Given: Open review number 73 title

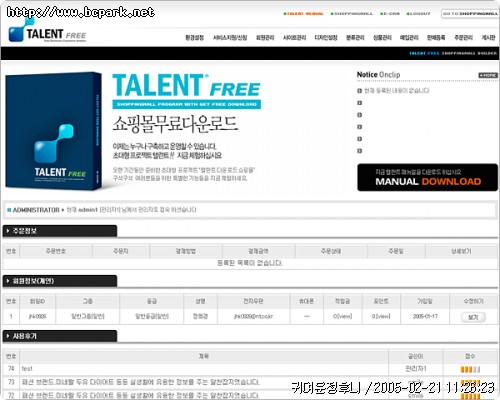Looking at the screenshot, I should 140,382.
